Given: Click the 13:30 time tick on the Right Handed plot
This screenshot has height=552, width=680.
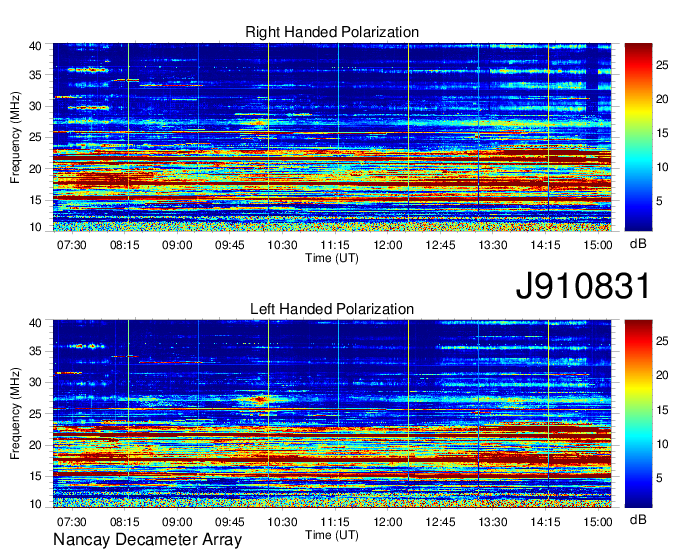Looking at the screenshot, I should (493, 245).
